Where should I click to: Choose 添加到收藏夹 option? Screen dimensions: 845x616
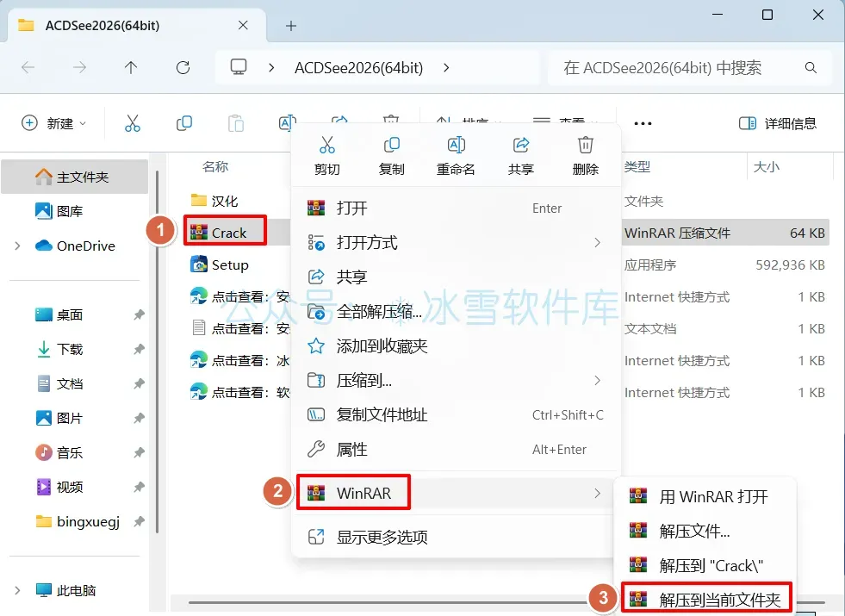pyautogui.click(x=456, y=346)
